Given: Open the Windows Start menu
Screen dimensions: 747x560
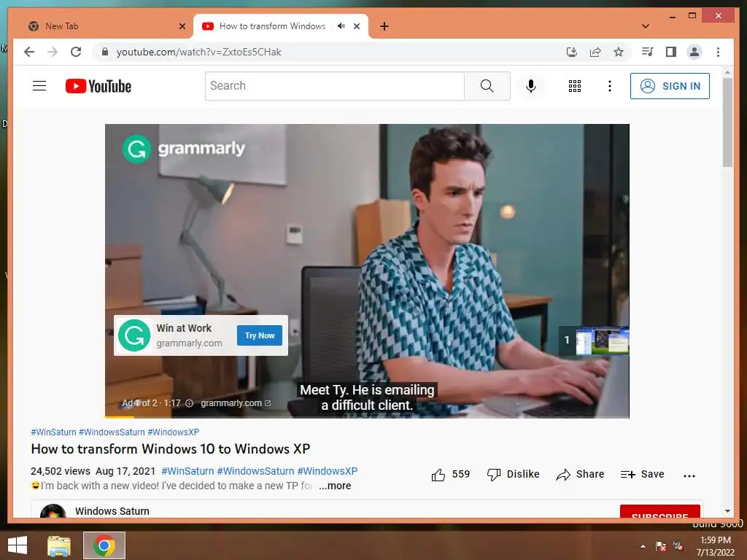Looking at the screenshot, I should [x=18, y=545].
